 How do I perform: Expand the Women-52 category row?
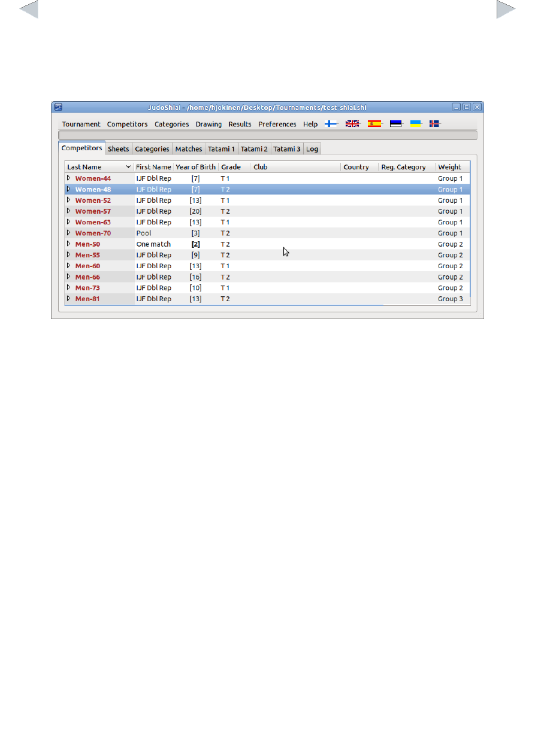[69, 200]
